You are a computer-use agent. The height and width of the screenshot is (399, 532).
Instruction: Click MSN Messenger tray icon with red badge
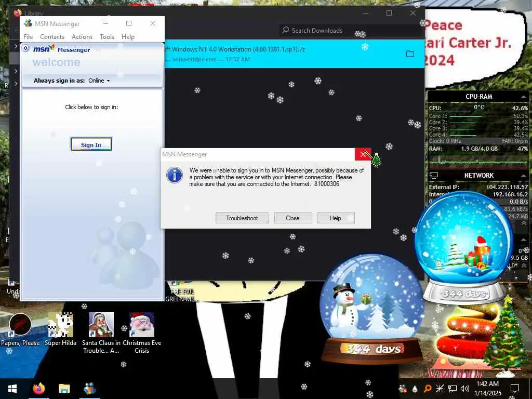[403, 389]
